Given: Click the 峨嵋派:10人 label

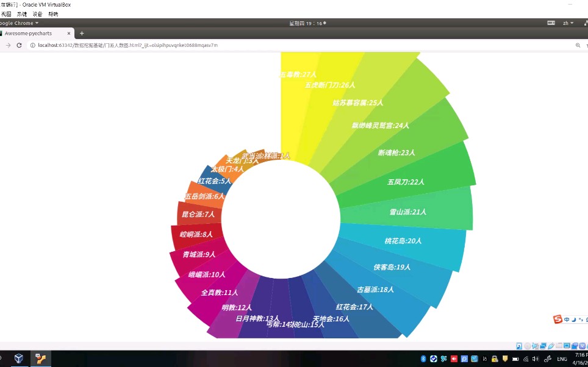Looking at the screenshot, I should [x=207, y=275].
